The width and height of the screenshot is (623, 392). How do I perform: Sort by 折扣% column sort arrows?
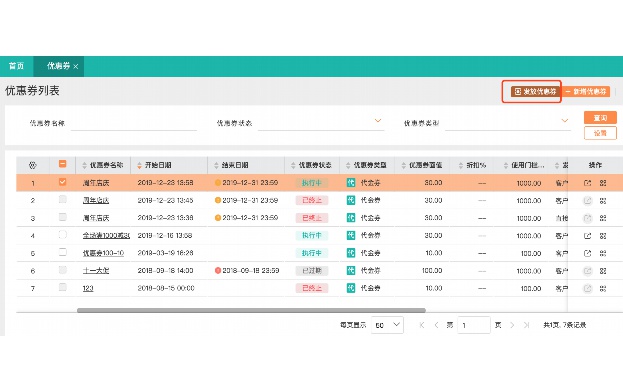pyautogui.click(x=461, y=165)
